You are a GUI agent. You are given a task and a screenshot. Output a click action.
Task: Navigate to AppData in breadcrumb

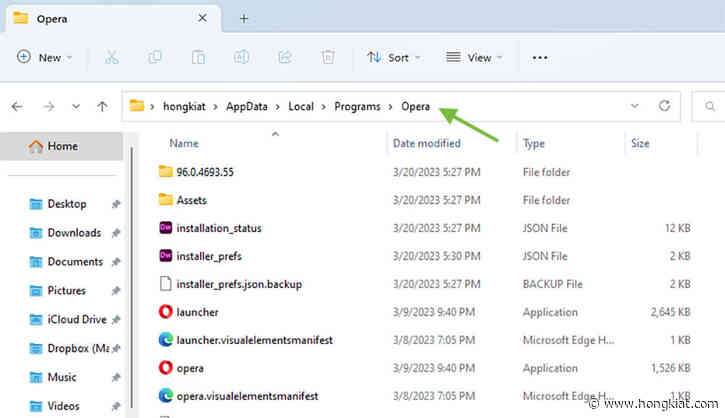246,106
